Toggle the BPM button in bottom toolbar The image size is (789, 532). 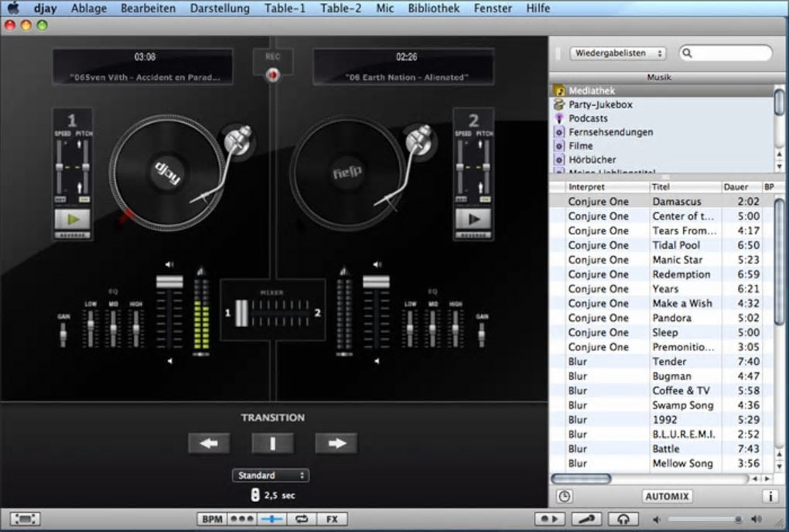(212, 519)
